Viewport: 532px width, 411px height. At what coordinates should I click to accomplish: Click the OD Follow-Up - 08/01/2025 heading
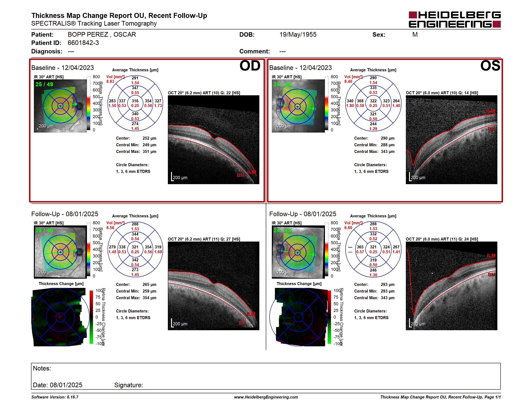pos(64,214)
